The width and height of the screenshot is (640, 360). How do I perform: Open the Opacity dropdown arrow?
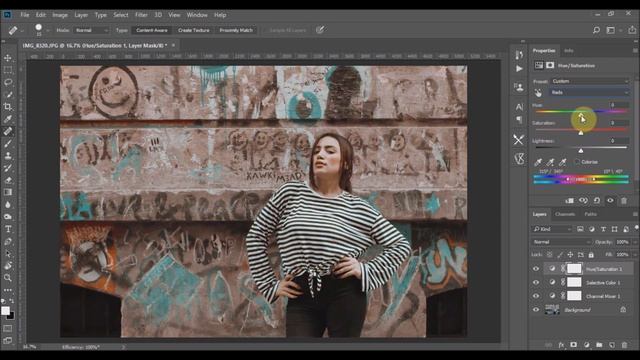click(x=635, y=242)
